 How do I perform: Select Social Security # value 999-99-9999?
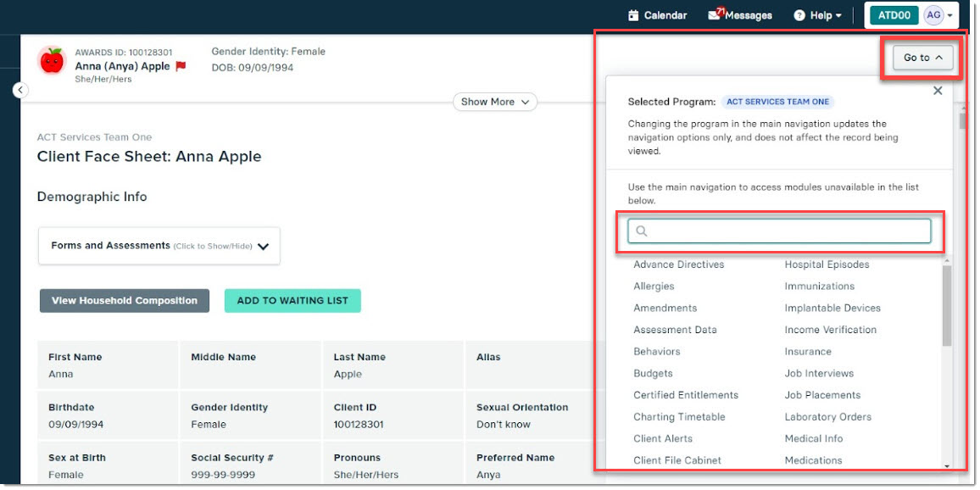[x=221, y=475]
